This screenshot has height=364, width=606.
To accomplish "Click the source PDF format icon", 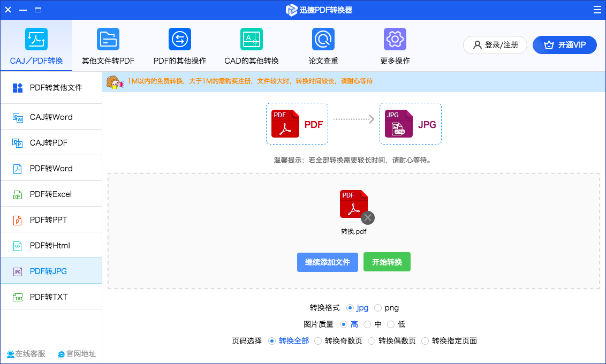I will coord(285,124).
